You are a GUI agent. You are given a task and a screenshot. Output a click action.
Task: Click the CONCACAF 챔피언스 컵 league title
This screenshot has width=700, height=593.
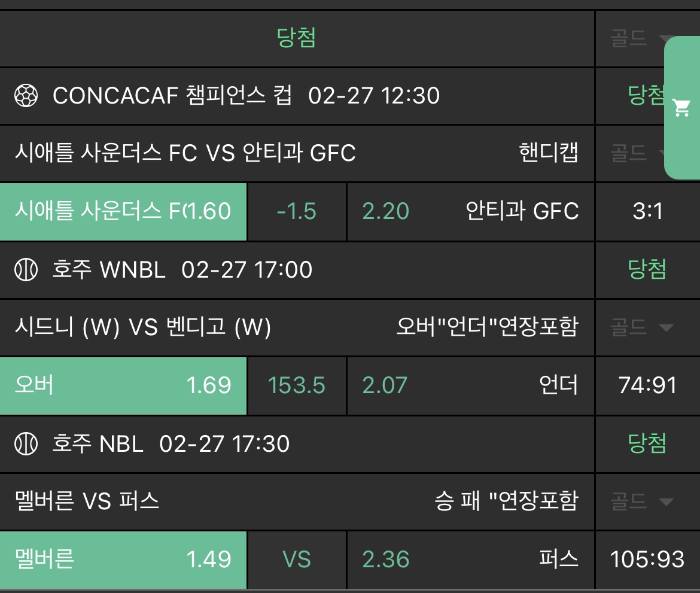point(172,96)
